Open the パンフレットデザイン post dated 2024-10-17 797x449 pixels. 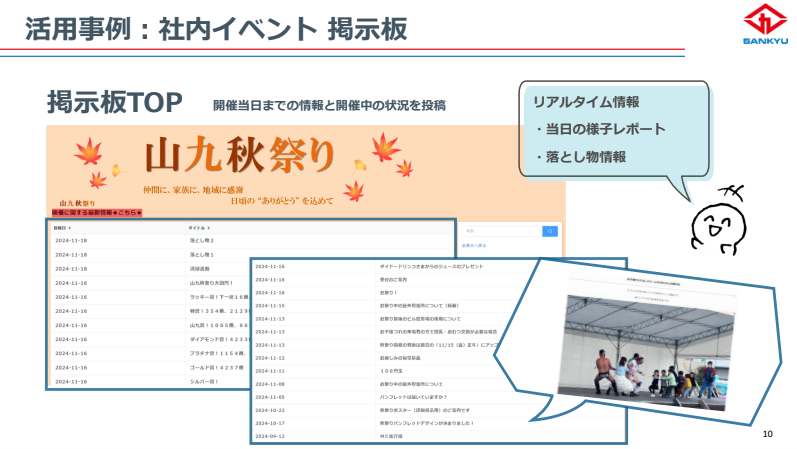[427, 423]
